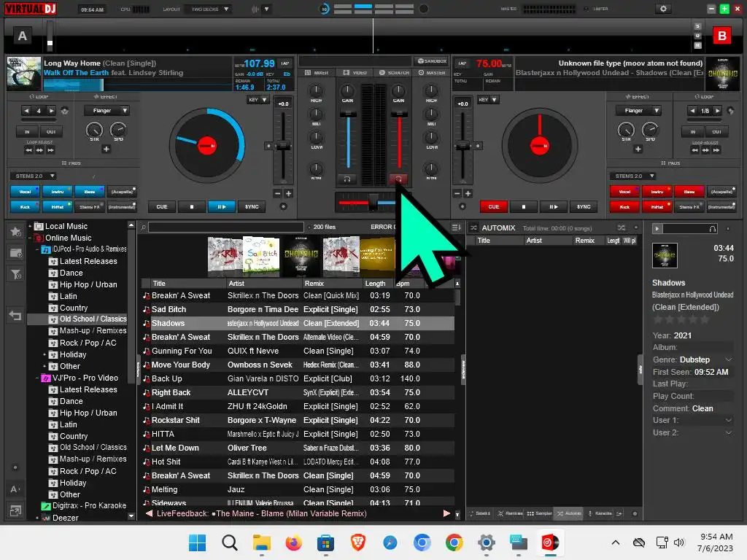Image resolution: width=747 pixels, height=560 pixels.
Task: Collapse the Online Music tree node
Action: coord(30,238)
